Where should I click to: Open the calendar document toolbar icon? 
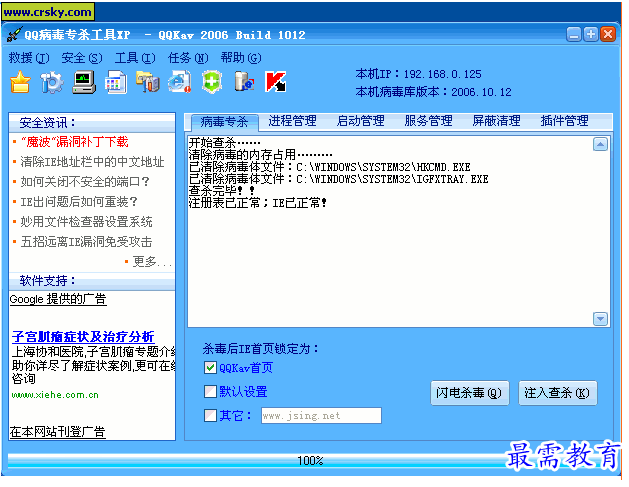(x=116, y=82)
